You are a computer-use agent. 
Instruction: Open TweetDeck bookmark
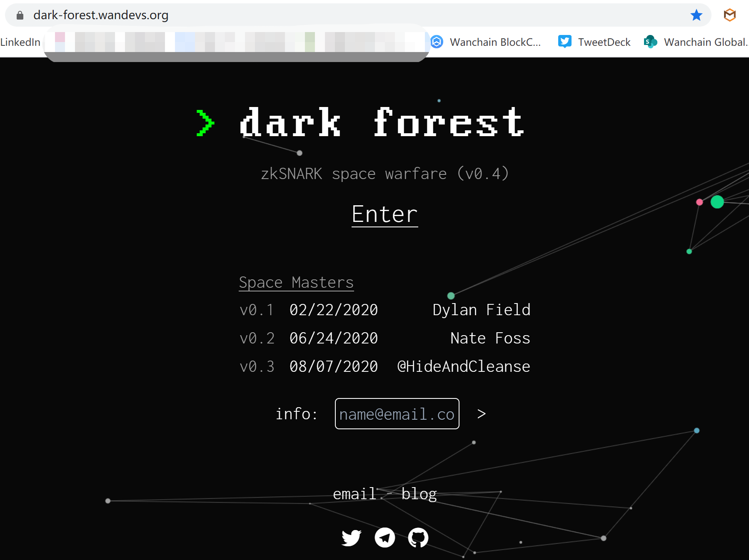coord(594,42)
